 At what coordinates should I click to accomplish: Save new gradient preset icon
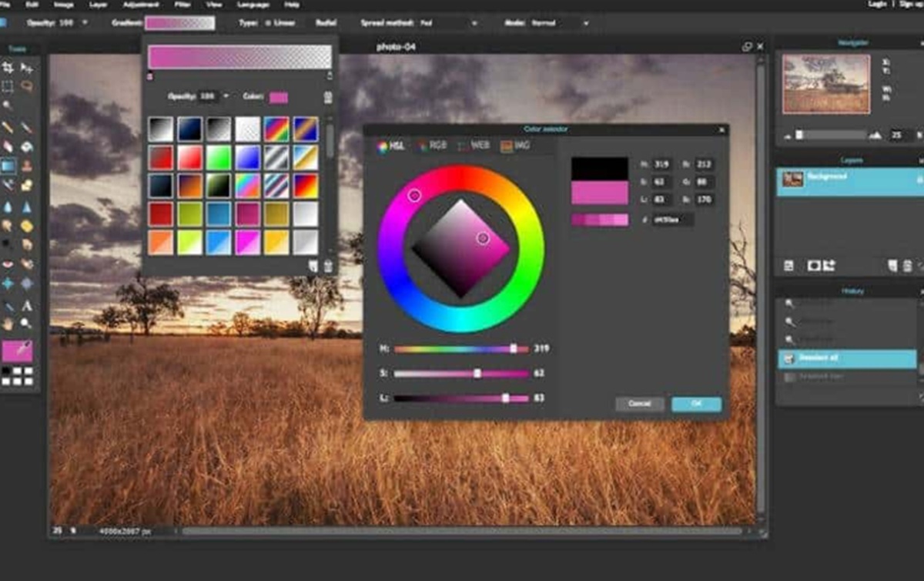[x=313, y=266]
